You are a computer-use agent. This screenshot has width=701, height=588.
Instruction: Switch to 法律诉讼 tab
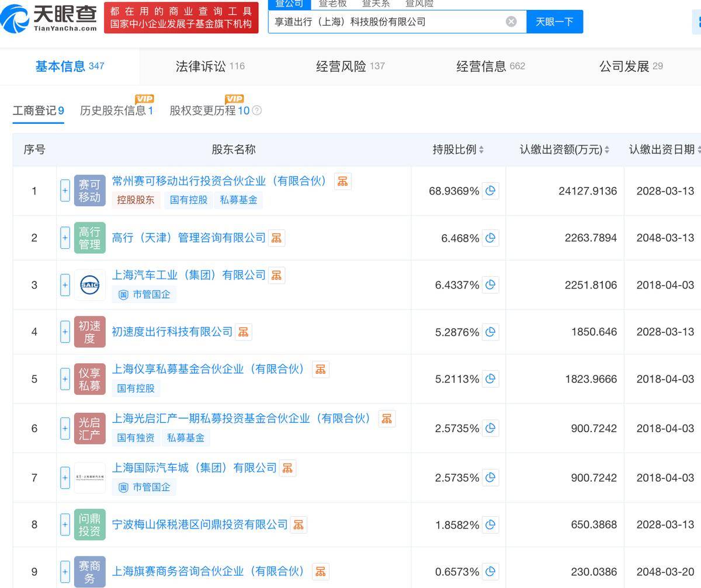(x=210, y=66)
